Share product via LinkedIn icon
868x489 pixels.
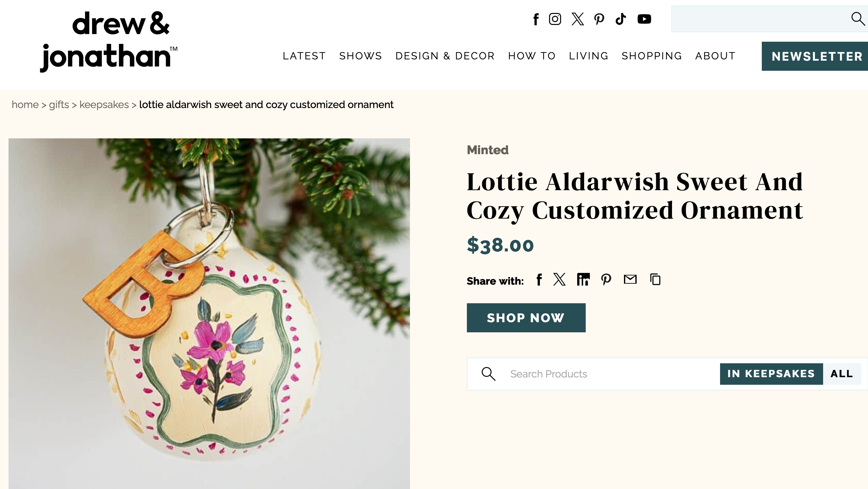(x=583, y=280)
